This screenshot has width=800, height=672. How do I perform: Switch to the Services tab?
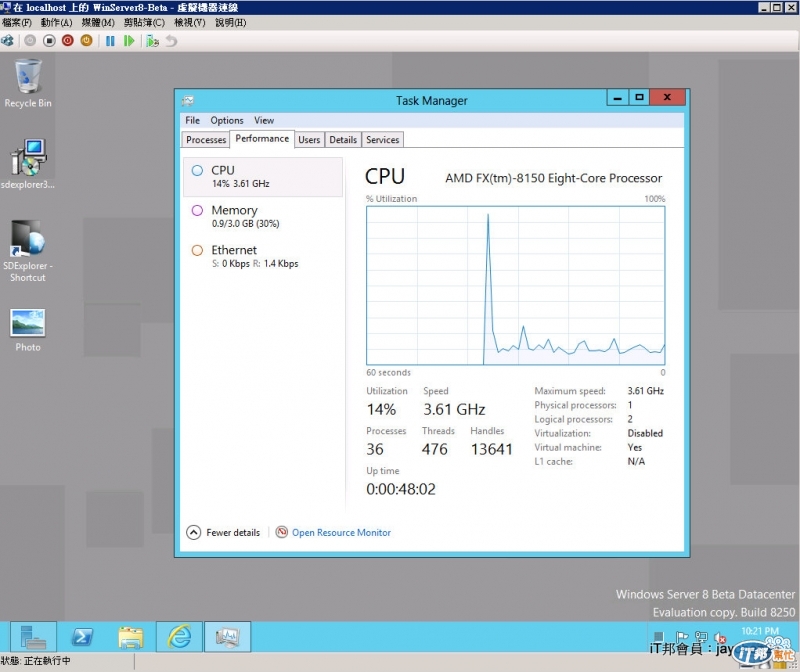click(x=383, y=140)
